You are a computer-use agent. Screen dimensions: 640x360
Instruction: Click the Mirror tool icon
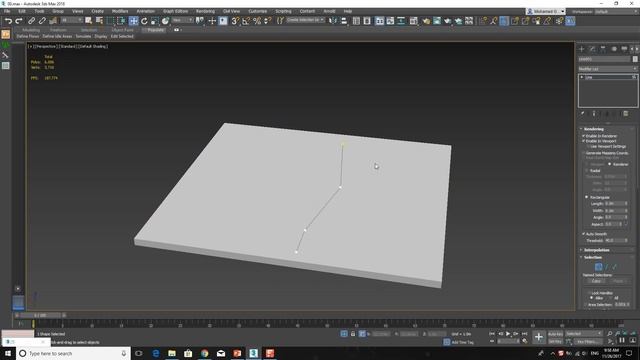[333, 21]
